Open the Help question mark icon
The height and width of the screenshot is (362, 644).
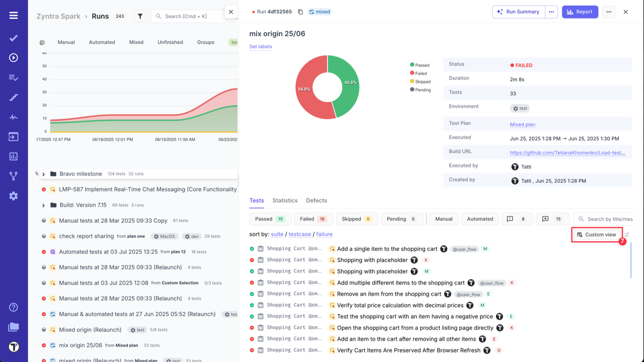(13, 307)
